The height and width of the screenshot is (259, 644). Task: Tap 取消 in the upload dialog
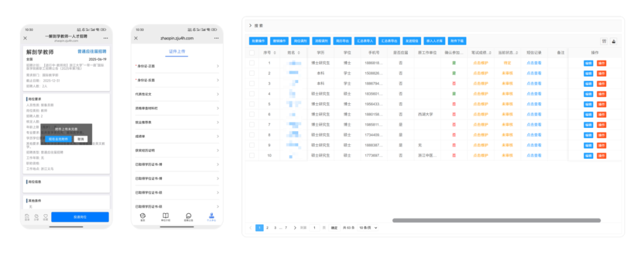(x=80, y=140)
